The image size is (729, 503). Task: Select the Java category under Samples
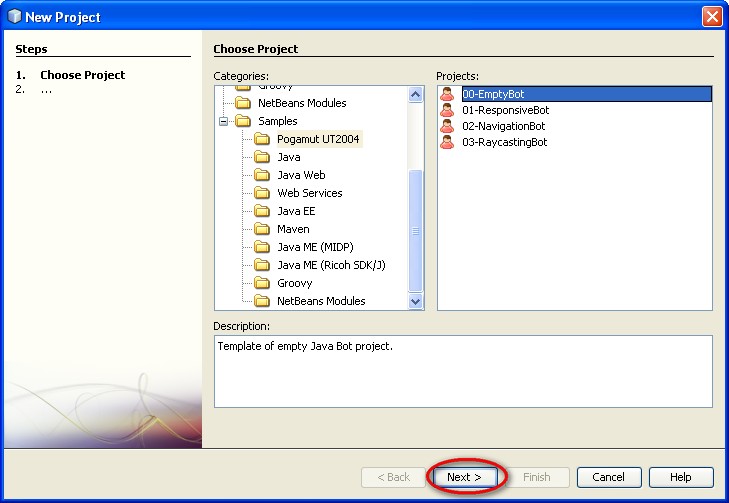pyautogui.click(x=289, y=157)
